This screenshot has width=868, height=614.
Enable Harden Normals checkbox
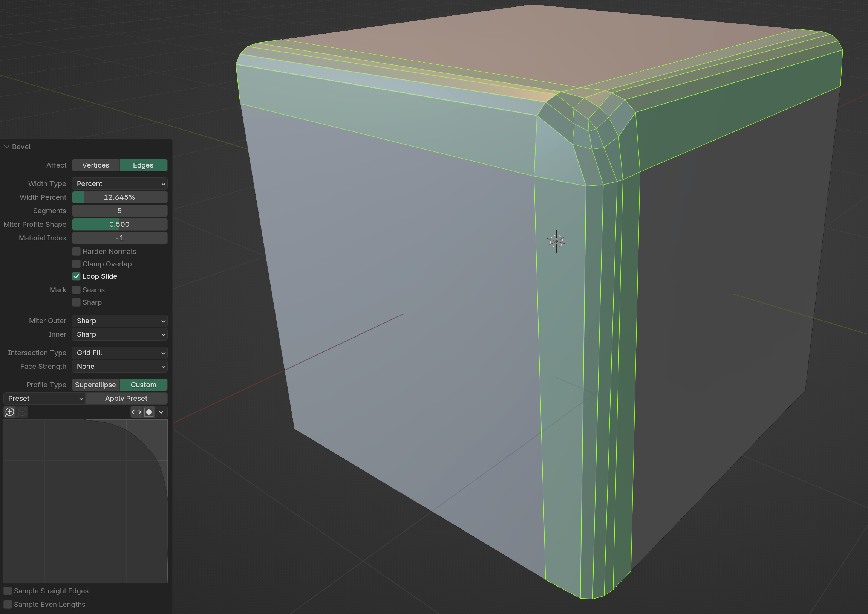coord(77,251)
